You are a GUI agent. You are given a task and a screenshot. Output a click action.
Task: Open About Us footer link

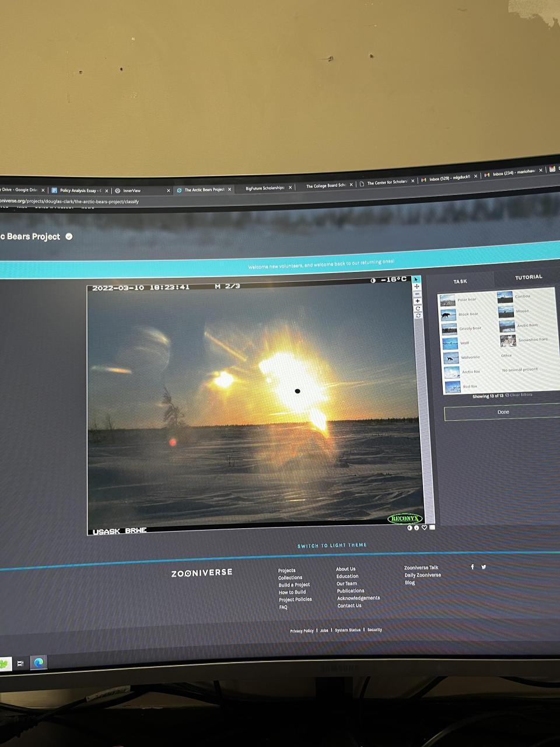pos(345,569)
